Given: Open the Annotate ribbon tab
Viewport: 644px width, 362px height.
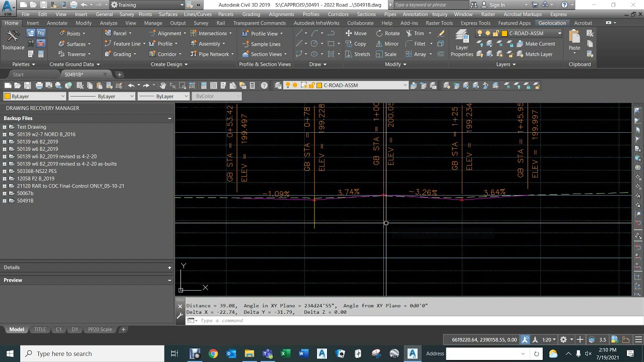Looking at the screenshot, I should tap(57, 23).
